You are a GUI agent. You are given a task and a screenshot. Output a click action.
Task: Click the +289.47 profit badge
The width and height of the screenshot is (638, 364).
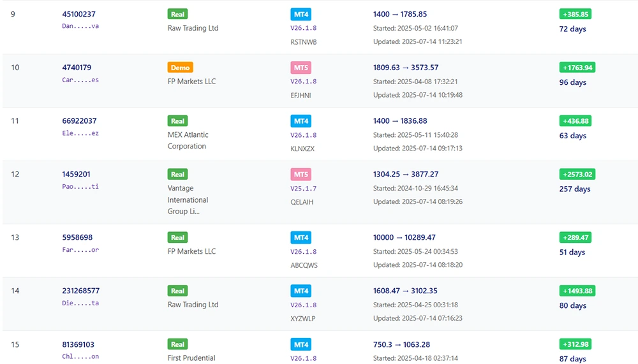574,238
